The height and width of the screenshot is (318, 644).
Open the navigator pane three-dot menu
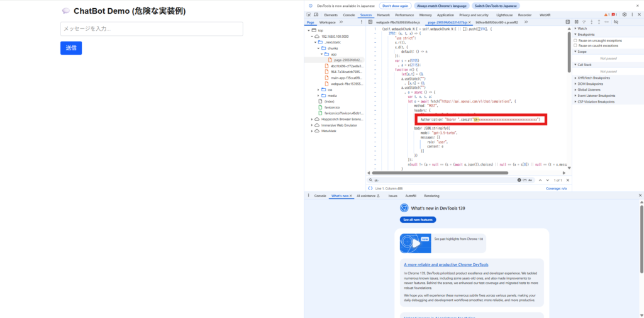click(362, 22)
